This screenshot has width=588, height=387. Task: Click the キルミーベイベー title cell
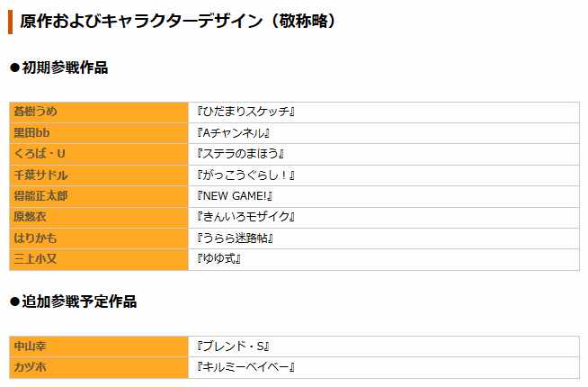pos(384,367)
